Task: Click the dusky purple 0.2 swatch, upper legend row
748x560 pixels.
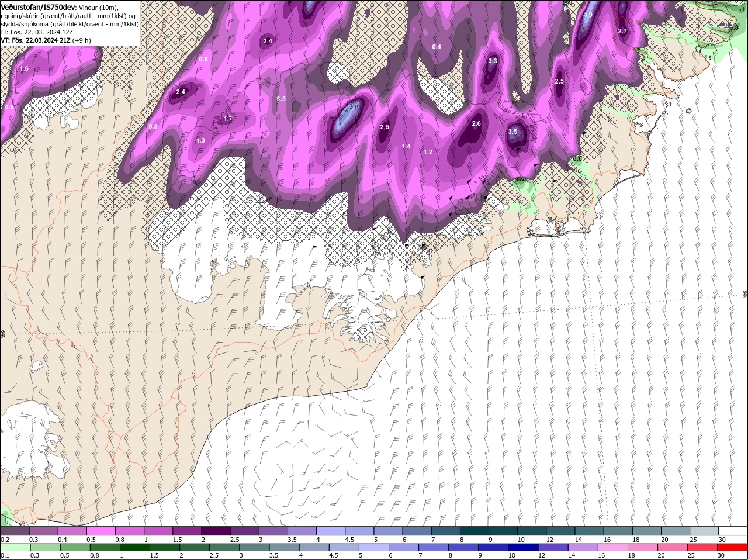Action: [x=15, y=531]
